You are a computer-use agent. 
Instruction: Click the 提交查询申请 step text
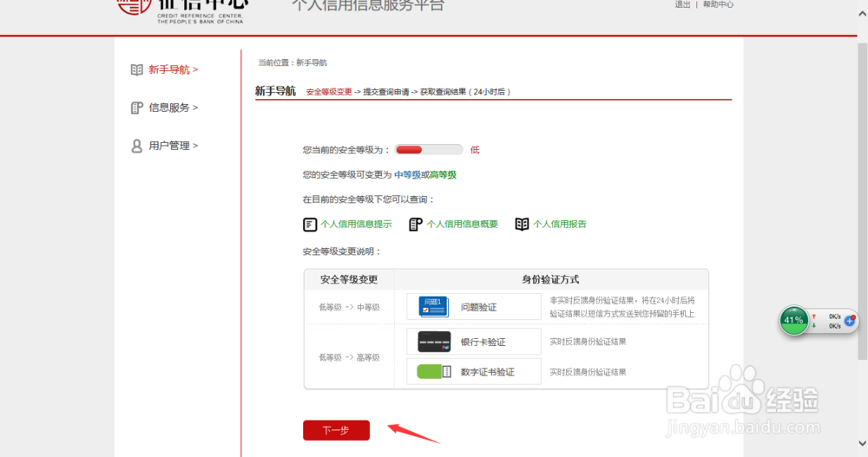tap(386, 92)
